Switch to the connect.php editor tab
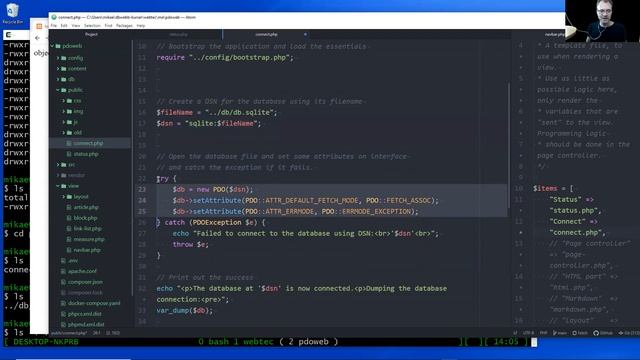Screen dimensions: 640x360 tap(266, 35)
